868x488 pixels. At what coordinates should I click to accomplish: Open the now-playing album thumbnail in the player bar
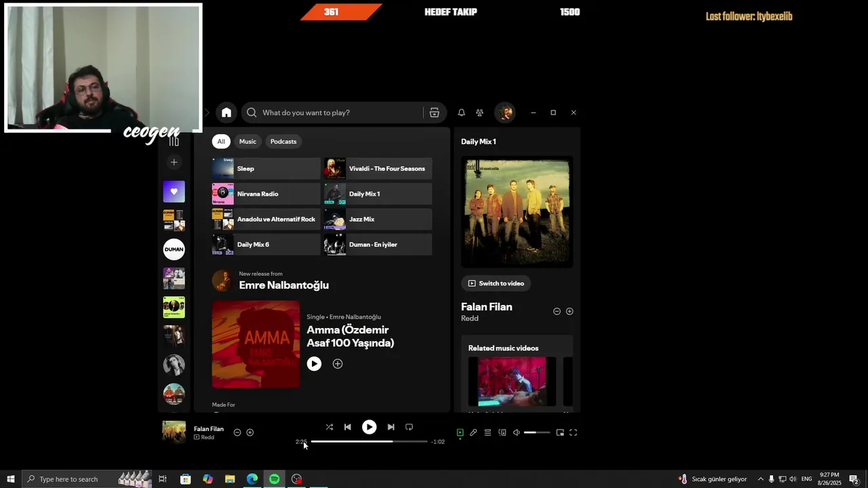(174, 432)
